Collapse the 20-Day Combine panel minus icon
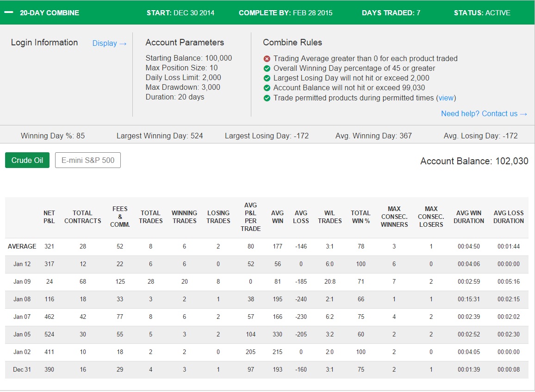Viewport: 535px width, 392px height. pos(8,12)
